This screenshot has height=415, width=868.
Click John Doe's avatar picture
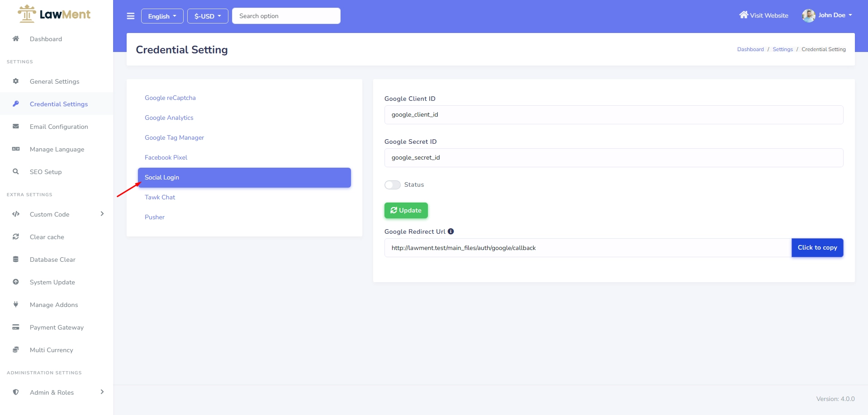[809, 15]
